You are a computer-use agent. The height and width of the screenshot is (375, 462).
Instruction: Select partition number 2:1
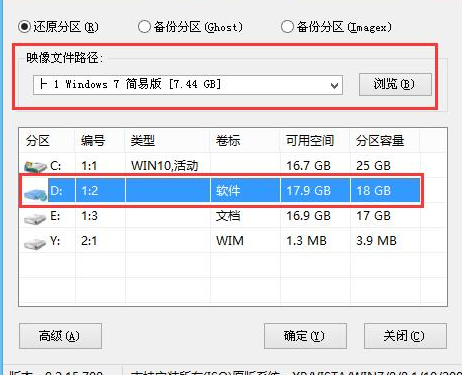[x=89, y=241]
